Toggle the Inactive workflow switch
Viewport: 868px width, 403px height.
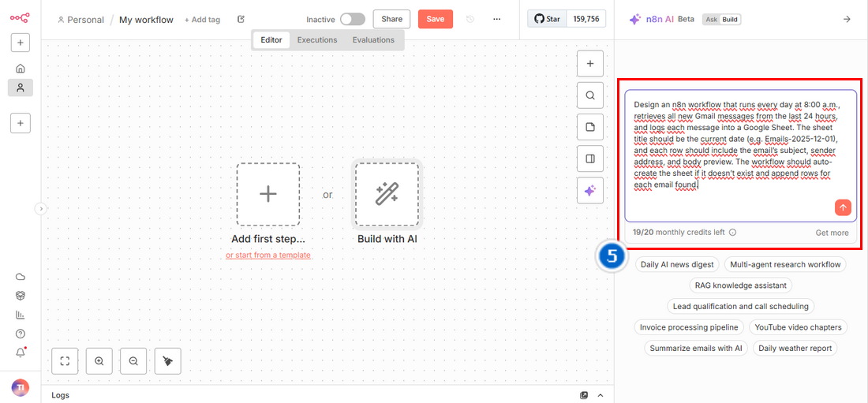pyautogui.click(x=352, y=19)
